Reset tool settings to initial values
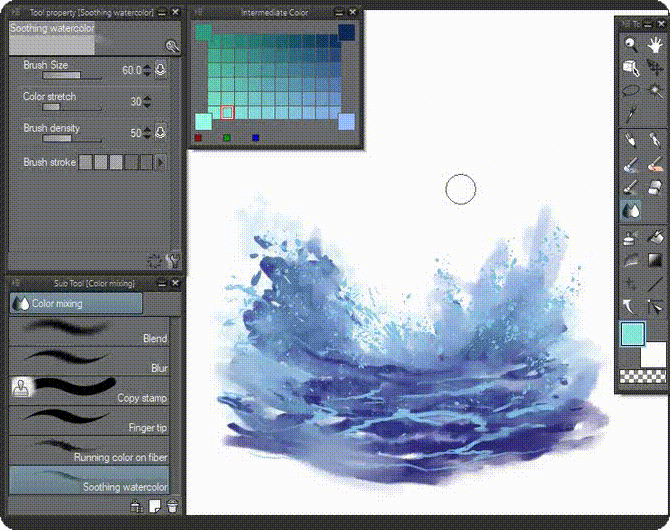This screenshot has height=530, width=670. [154, 260]
